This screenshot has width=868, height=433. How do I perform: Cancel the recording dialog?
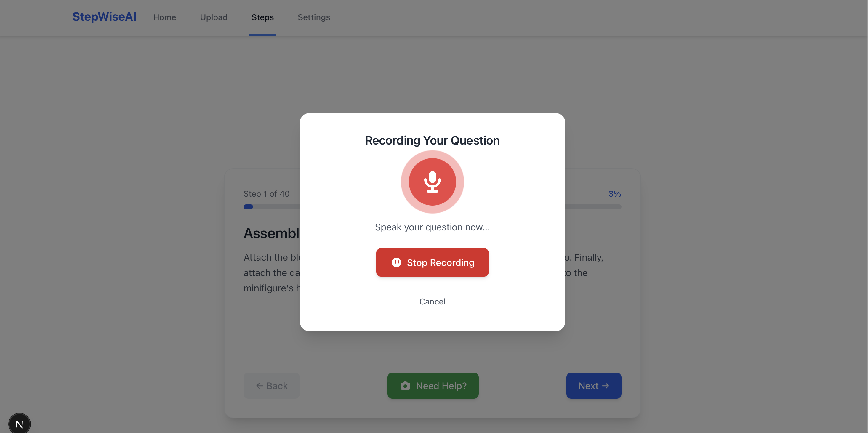tap(432, 302)
